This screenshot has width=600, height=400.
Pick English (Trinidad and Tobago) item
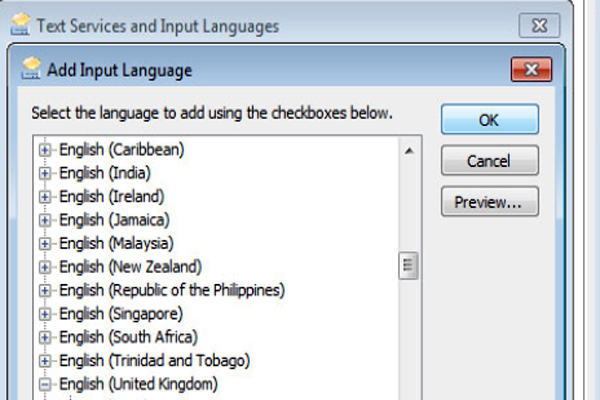tap(154, 360)
